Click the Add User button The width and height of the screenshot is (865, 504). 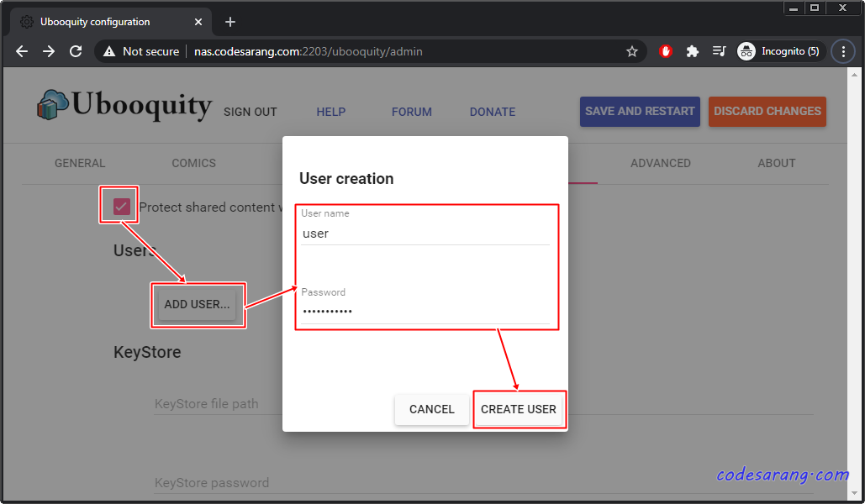197,304
